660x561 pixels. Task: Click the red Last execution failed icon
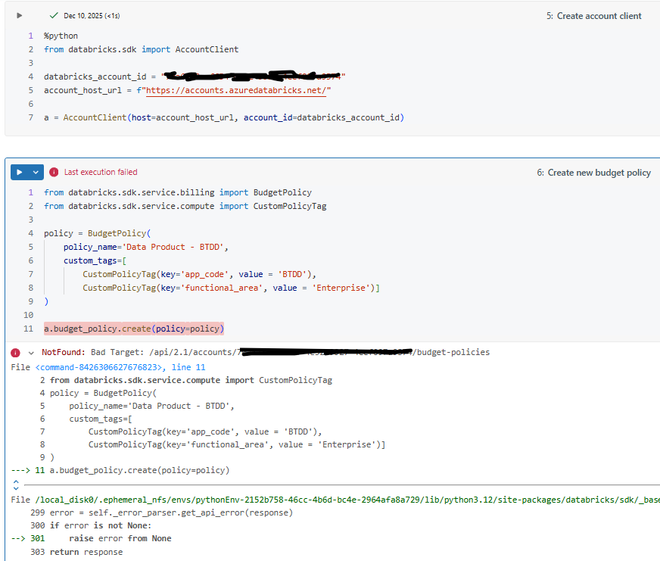tap(54, 172)
